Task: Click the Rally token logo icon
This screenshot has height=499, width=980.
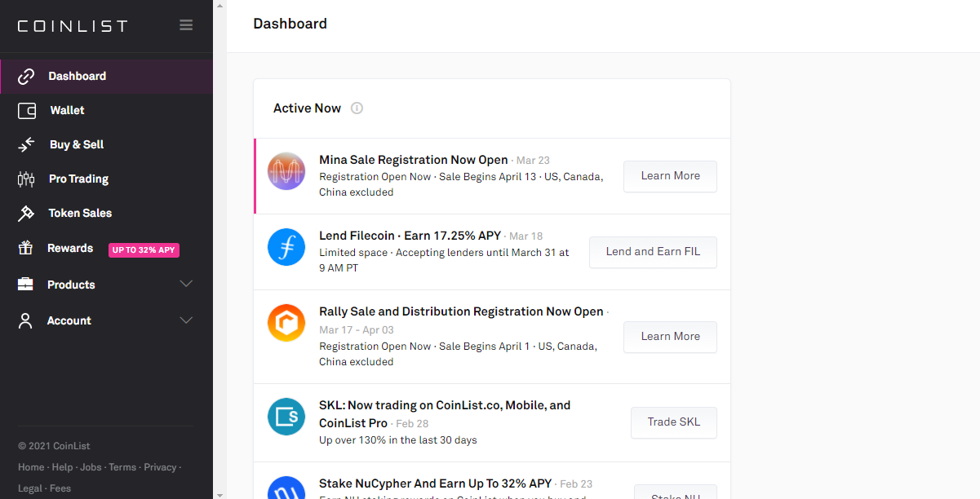Action: click(286, 323)
